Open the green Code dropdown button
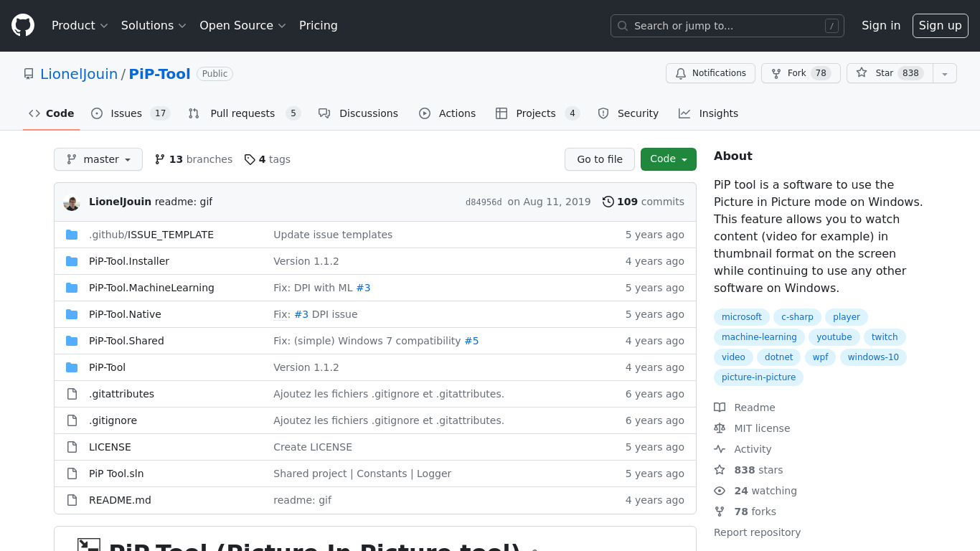 tap(669, 159)
